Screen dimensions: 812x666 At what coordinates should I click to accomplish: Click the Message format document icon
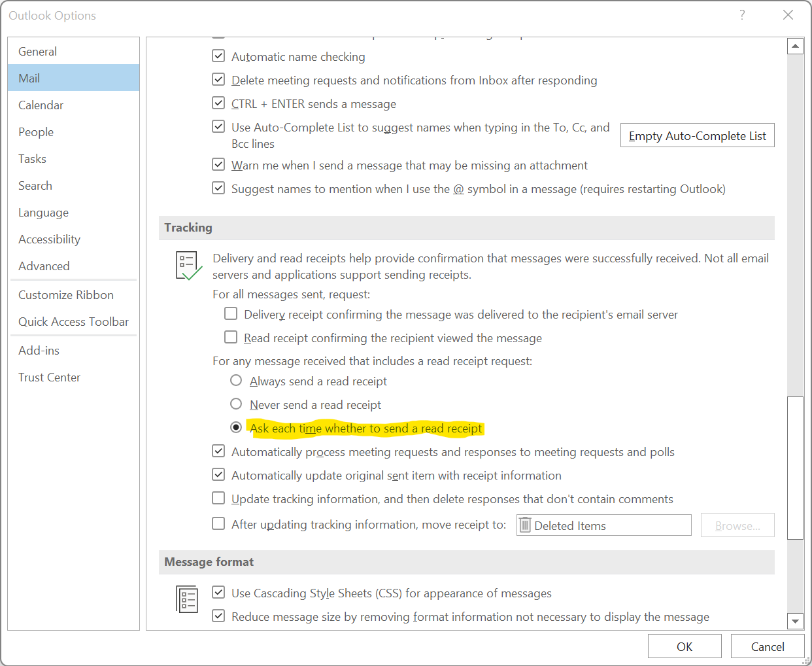coord(187,599)
